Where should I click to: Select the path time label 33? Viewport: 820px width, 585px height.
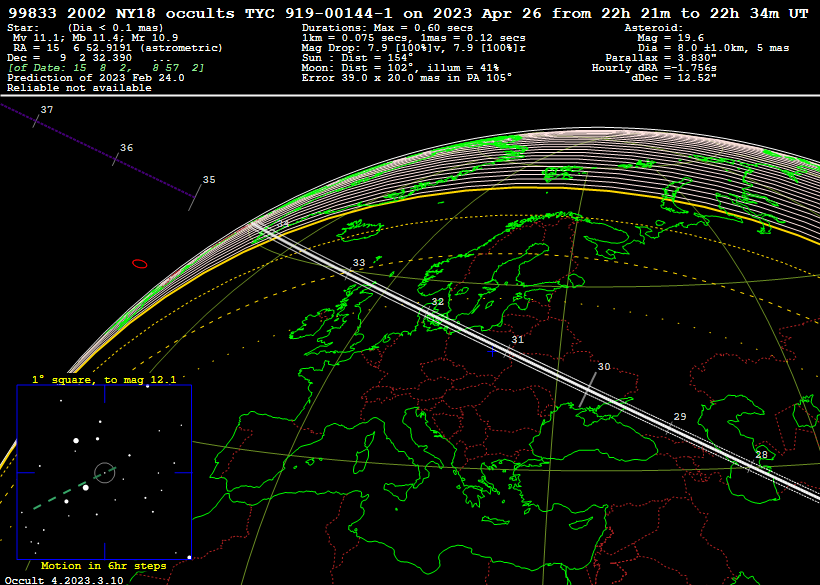point(359,263)
